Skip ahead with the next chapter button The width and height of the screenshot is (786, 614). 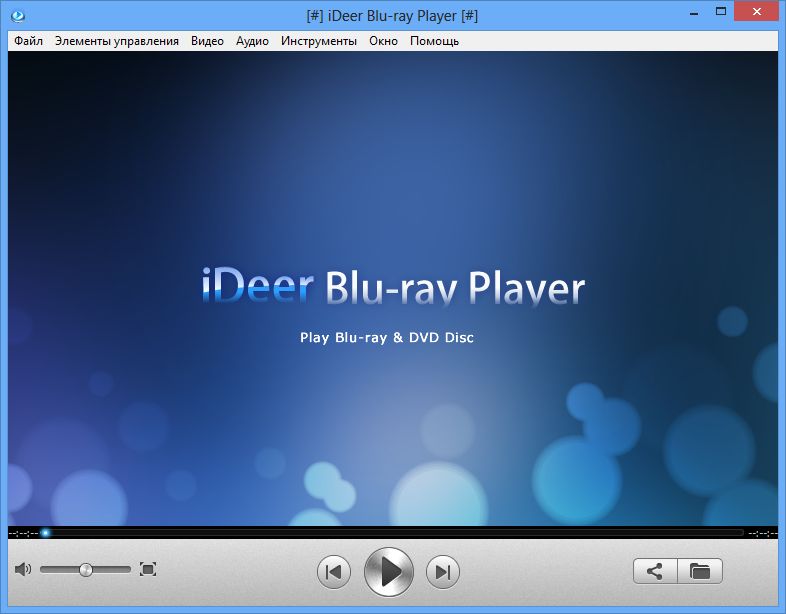(442, 572)
